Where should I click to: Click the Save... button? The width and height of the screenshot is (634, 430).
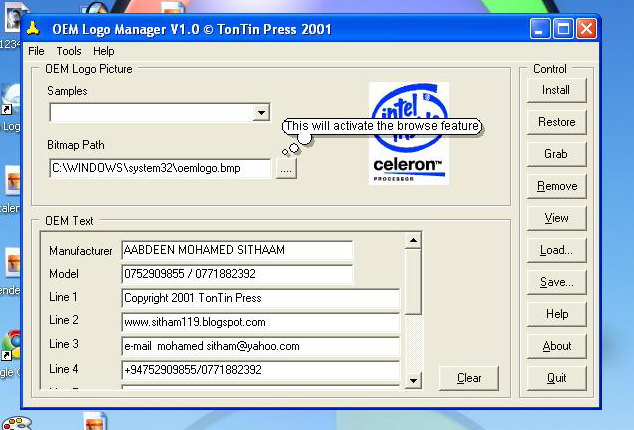556,282
